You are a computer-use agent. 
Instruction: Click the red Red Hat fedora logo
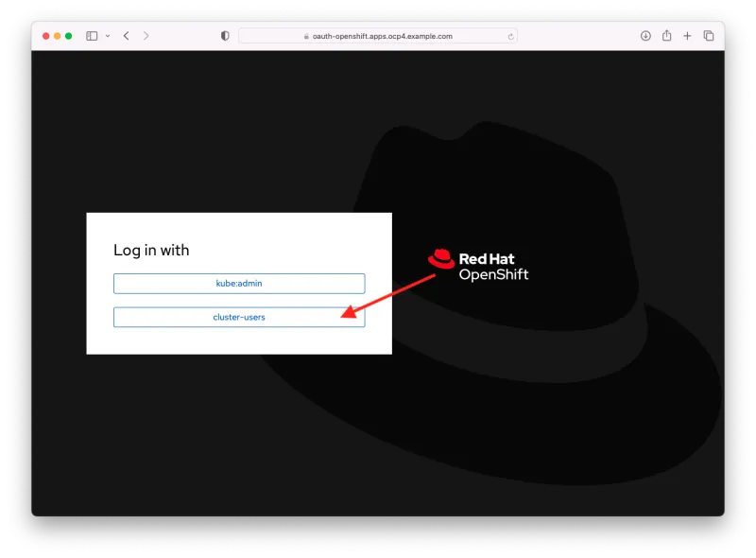441,258
